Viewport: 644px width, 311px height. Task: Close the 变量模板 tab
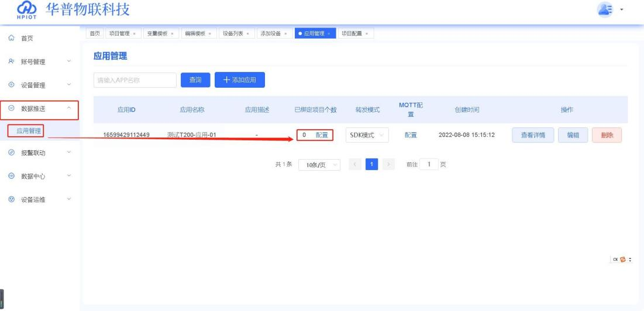(172, 34)
